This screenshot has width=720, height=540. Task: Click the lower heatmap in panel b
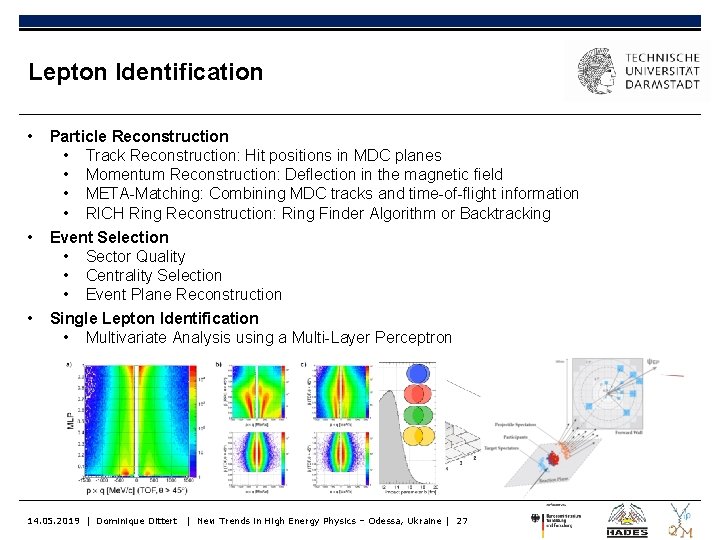click(x=257, y=458)
